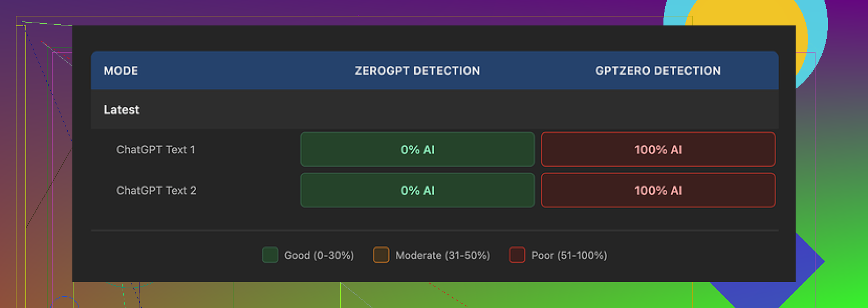Click the blue diamond shape behind the panel
Screen dimensions: 868x308
click(x=808, y=261)
